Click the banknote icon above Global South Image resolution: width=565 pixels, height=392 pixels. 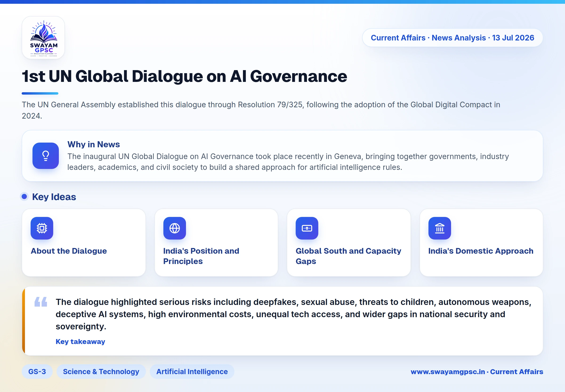(x=307, y=228)
